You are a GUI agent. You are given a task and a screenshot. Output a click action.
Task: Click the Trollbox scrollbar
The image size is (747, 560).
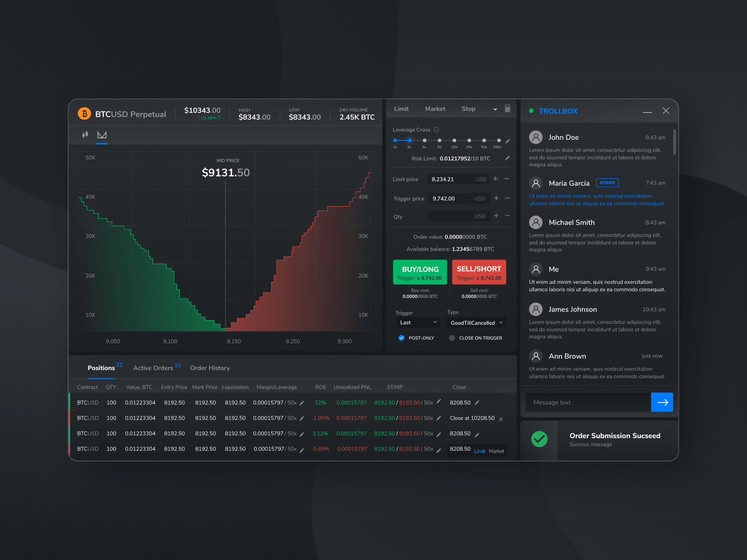coord(675,142)
